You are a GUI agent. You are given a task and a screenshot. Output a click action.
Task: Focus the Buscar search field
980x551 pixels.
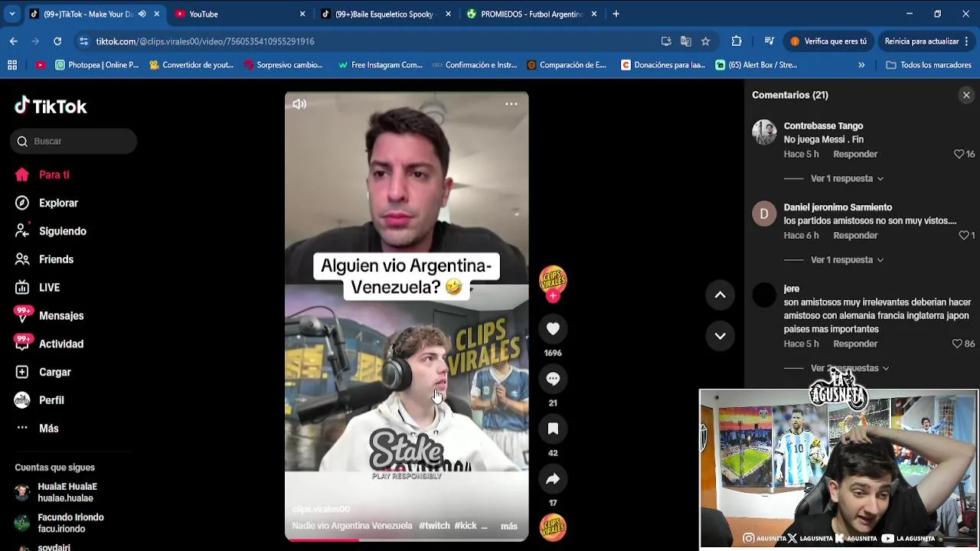[73, 141]
